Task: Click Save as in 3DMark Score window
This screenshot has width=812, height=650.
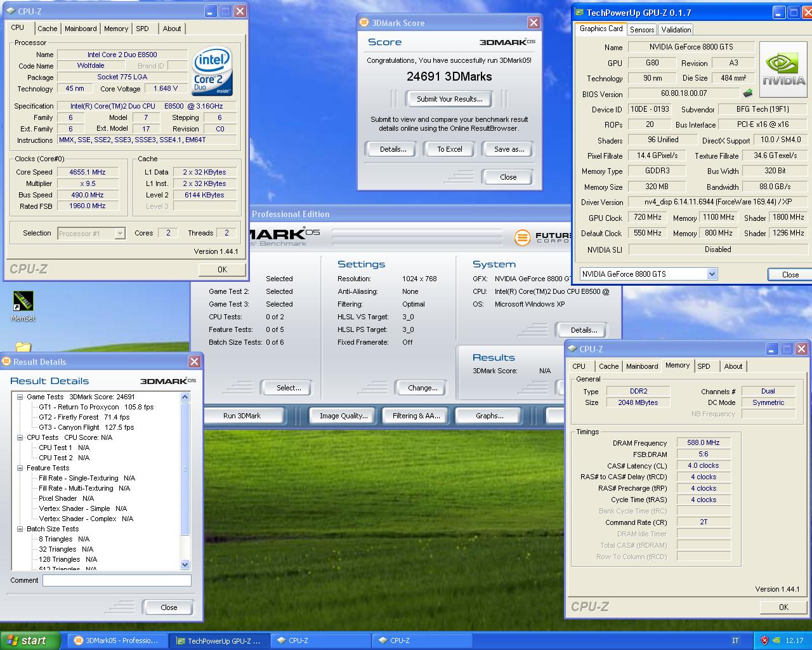Action: [x=509, y=149]
